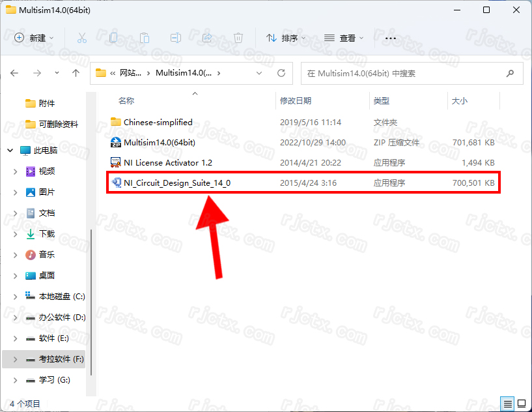
Task: Switch to large icons view in status bar
Action: coord(521,403)
